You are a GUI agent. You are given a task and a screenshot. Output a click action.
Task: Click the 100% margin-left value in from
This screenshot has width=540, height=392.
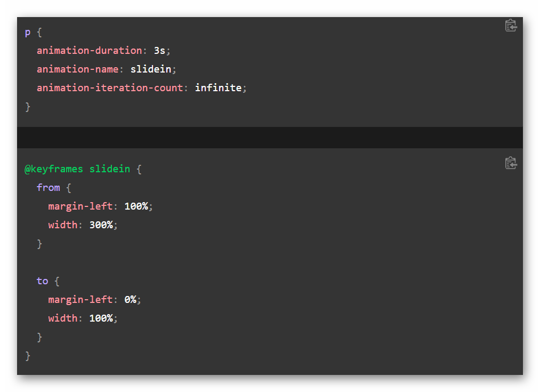[x=136, y=206]
